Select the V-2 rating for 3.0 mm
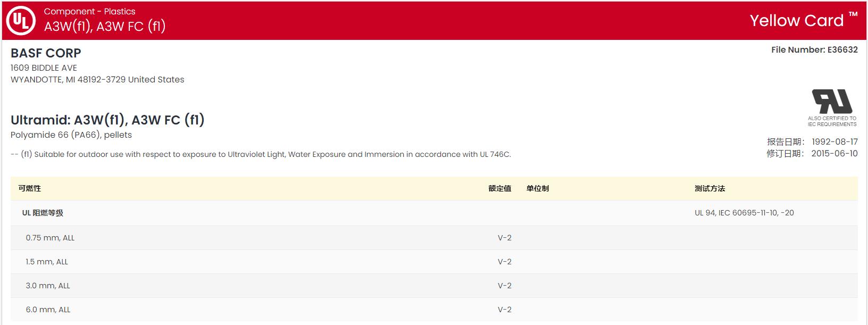The height and width of the screenshot is (325, 868). 505,286
